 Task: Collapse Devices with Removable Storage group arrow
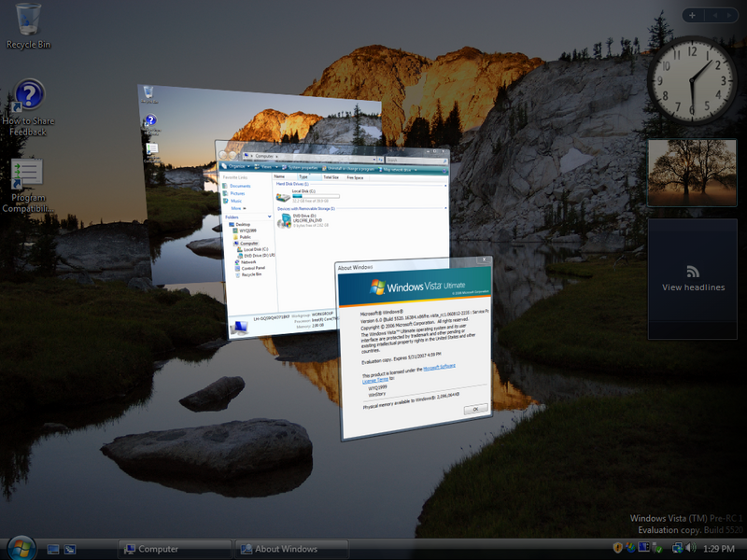tap(446, 208)
